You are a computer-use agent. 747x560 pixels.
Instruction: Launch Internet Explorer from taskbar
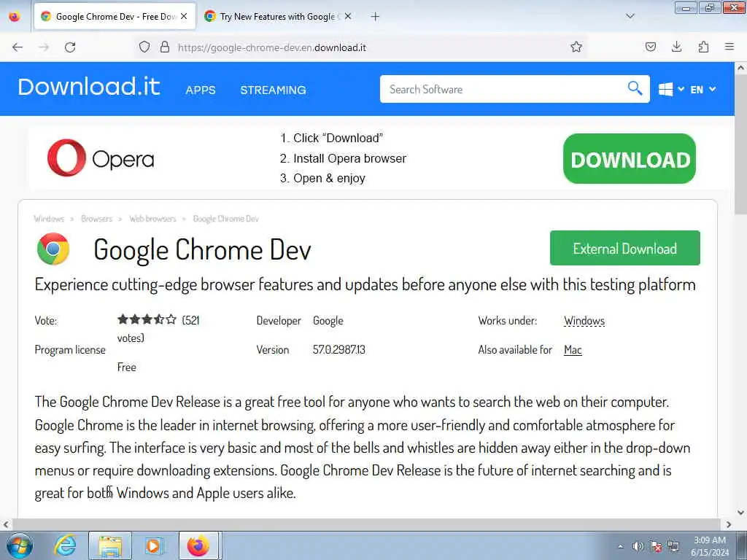pos(65,545)
